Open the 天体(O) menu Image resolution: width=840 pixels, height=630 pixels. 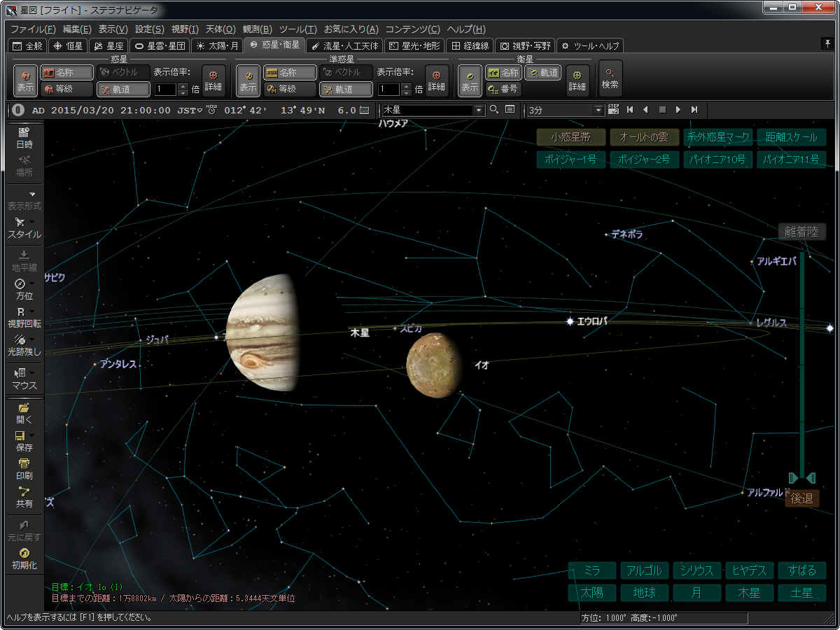pos(220,29)
